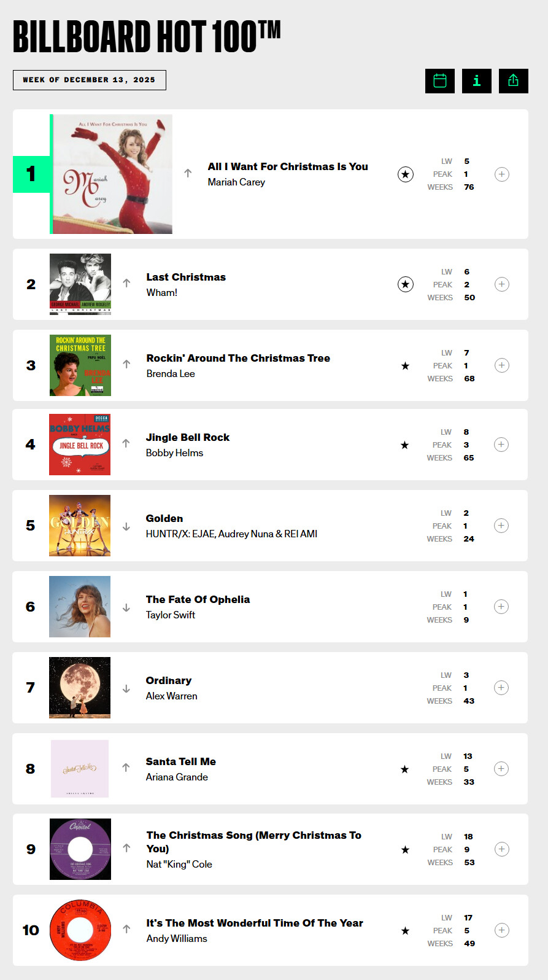Open the Week of December 13, 2025 selector
Viewport: 548px width, 980px height.
point(90,80)
